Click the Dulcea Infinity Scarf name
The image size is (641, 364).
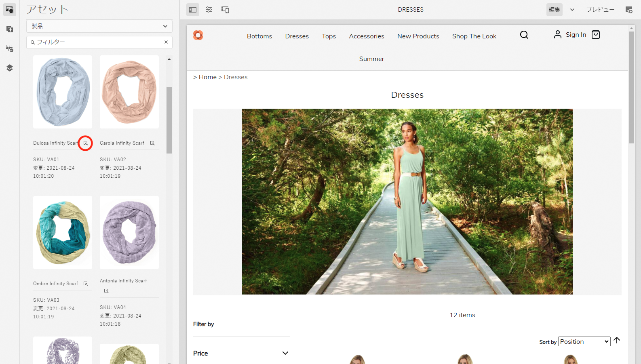pos(55,143)
